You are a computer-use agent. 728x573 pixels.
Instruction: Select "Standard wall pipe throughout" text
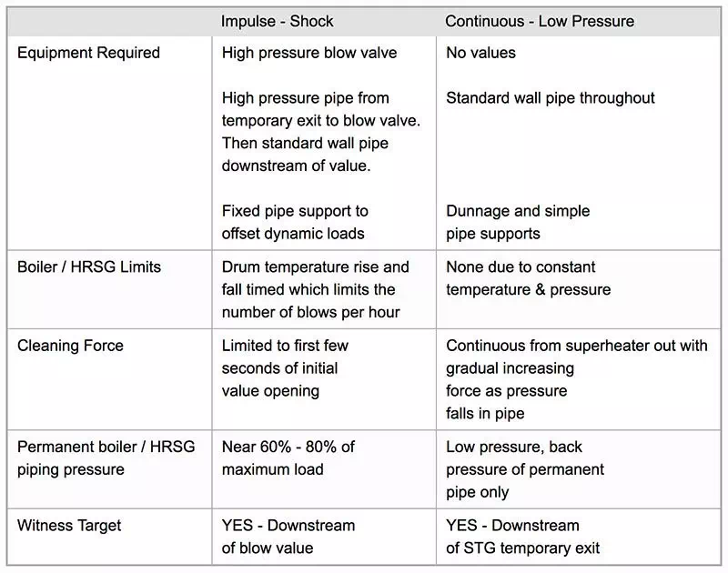click(x=550, y=97)
